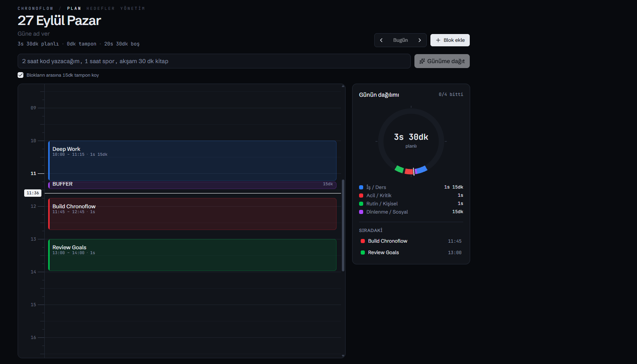Viewport: 637px width, 364px height.
Task: Click the 20s 30dk boş stat
Action: click(x=122, y=44)
